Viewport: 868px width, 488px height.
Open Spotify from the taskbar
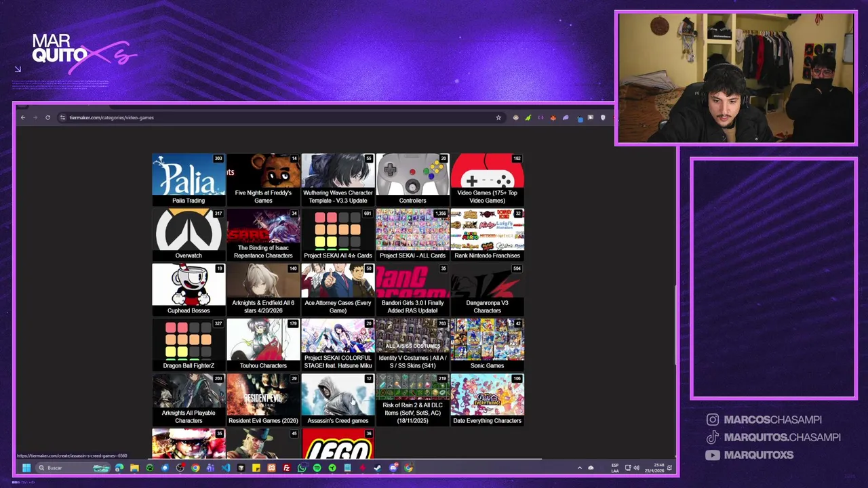[317, 468]
